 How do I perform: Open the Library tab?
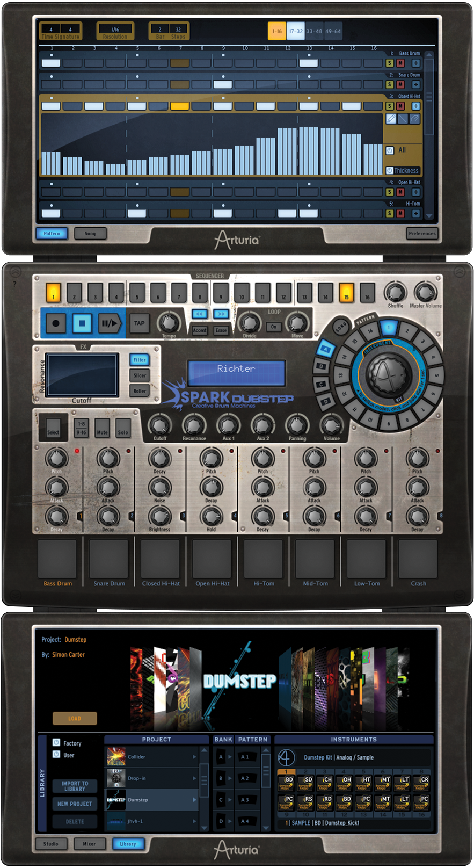[x=128, y=844]
